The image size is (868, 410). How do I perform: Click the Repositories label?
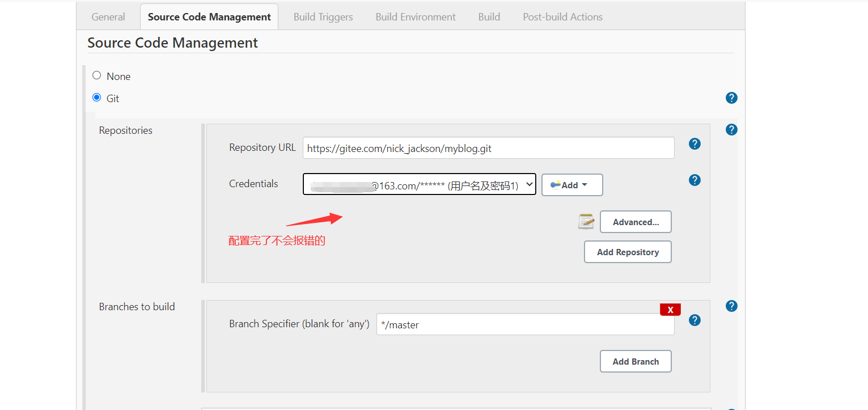(126, 130)
